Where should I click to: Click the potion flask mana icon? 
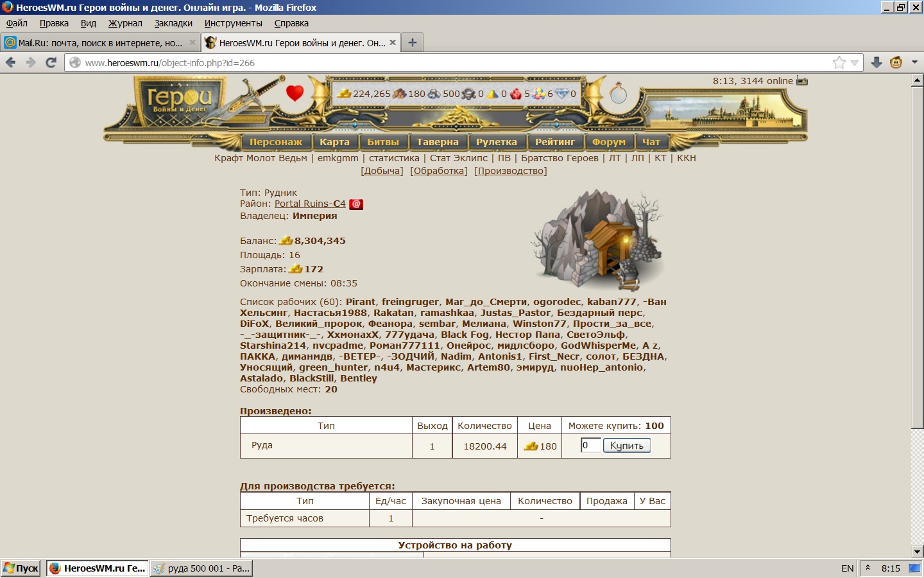618,93
